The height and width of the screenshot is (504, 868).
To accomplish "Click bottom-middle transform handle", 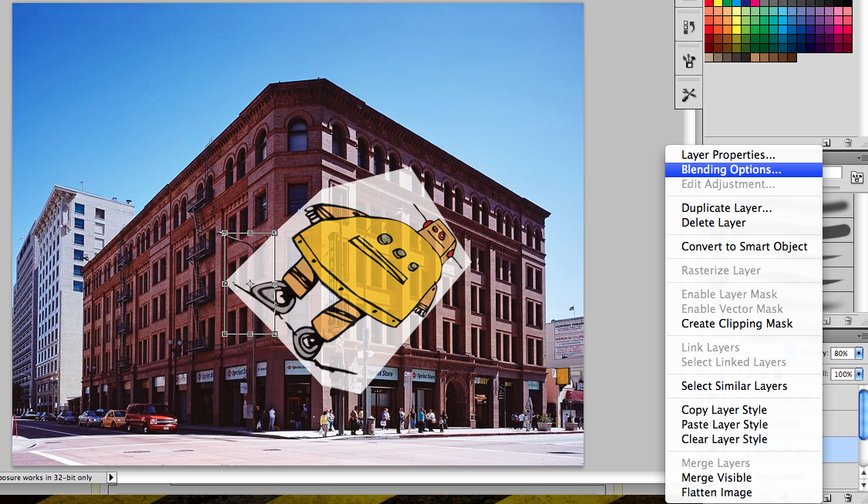I will pyautogui.click(x=251, y=334).
